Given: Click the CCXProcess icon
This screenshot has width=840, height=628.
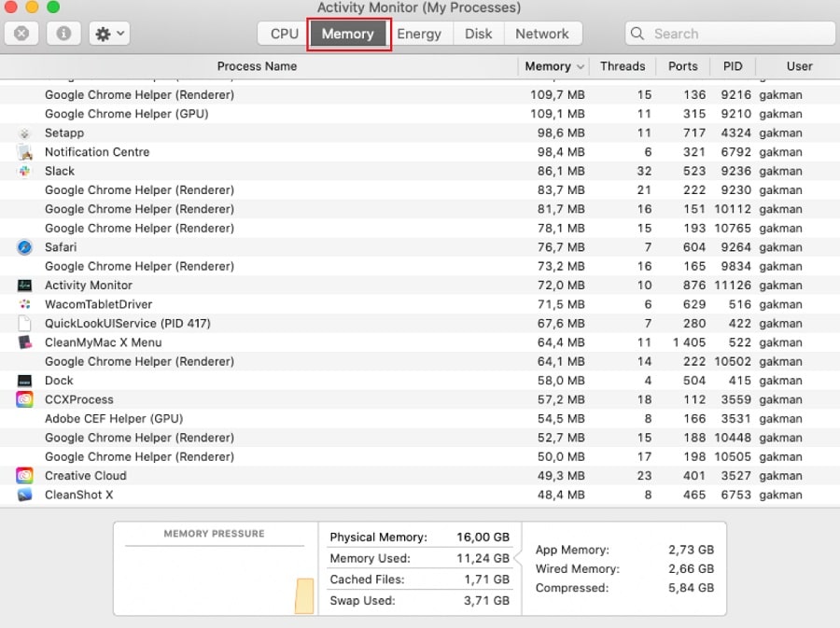Looking at the screenshot, I should [24, 399].
